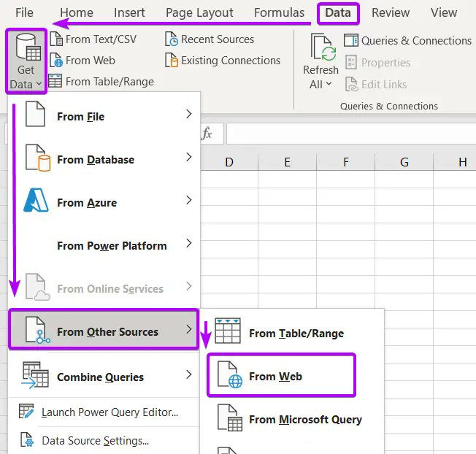This screenshot has height=454, width=476.
Task: Expand the From Power Platform submenu arrow
Action: pyautogui.click(x=189, y=243)
